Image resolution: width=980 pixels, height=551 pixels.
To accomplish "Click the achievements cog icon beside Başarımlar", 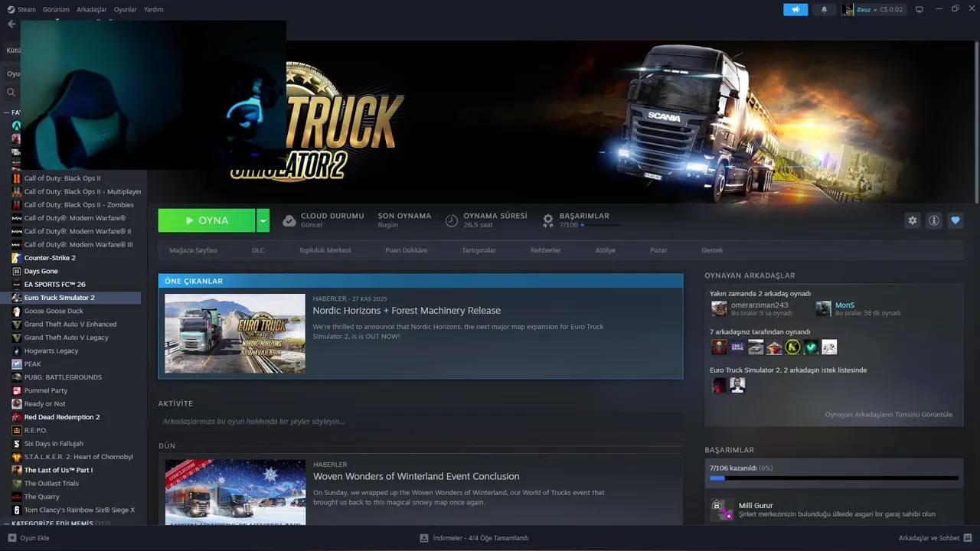I will (x=547, y=220).
